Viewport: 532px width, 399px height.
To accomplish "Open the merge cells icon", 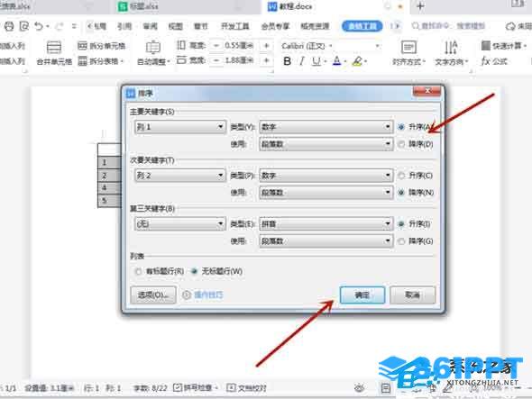I will [54, 48].
